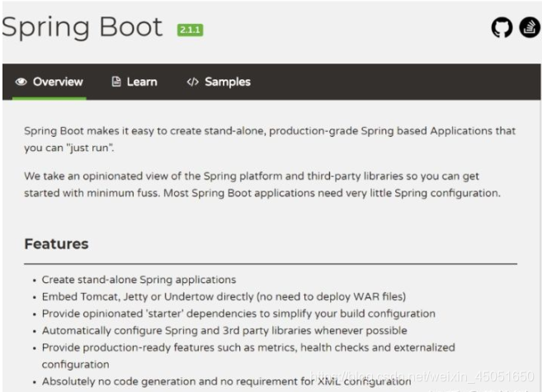The image size is (542, 392).
Task: Click the 'Spring Boot makes it easy' paragraph
Action: (x=270, y=139)
